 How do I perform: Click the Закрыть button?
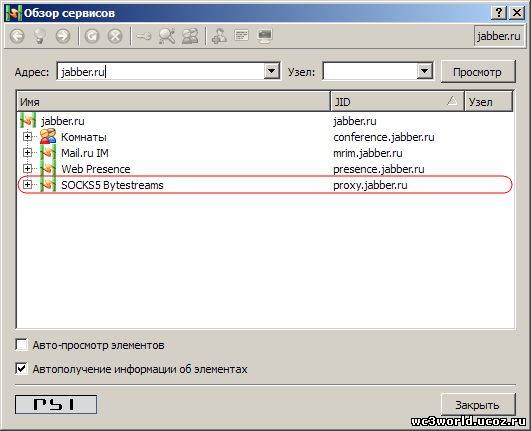pos(478,405)
